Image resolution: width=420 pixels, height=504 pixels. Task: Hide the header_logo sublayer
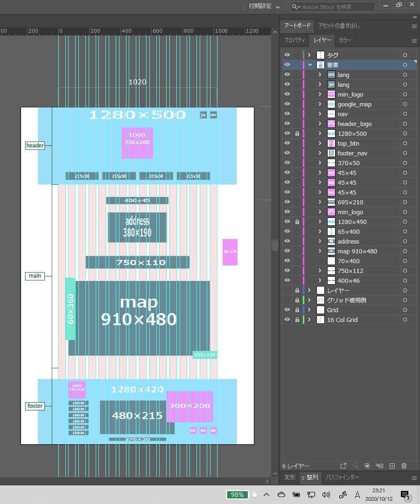(287, 124)
